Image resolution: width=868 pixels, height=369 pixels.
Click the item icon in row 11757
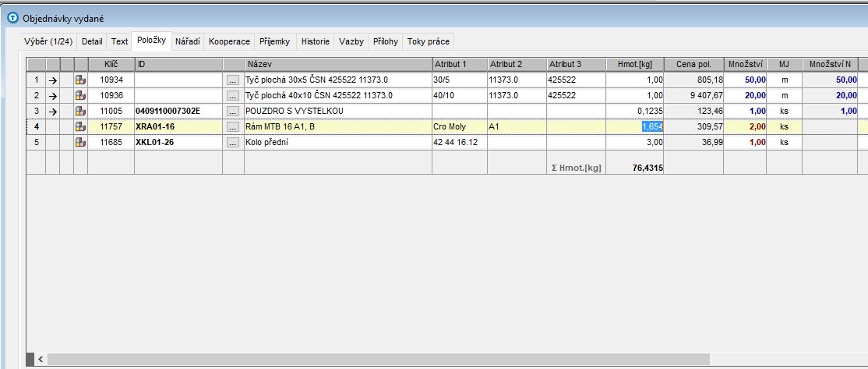[x=80, y=126]
